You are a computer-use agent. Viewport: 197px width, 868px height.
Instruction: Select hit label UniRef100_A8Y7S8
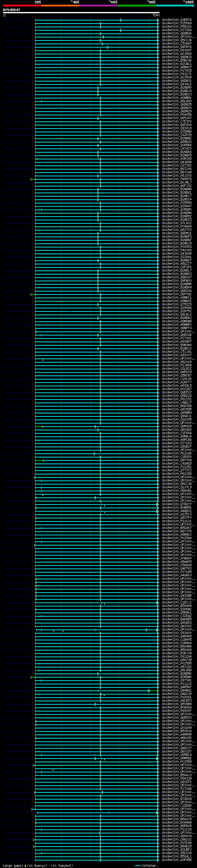[x=176, y=460]
